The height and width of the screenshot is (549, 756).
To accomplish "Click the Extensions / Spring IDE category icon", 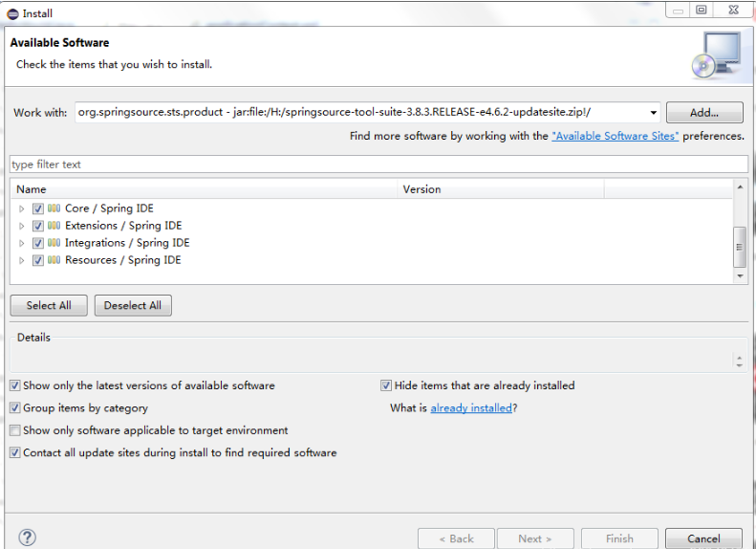I will coord(54,226).
